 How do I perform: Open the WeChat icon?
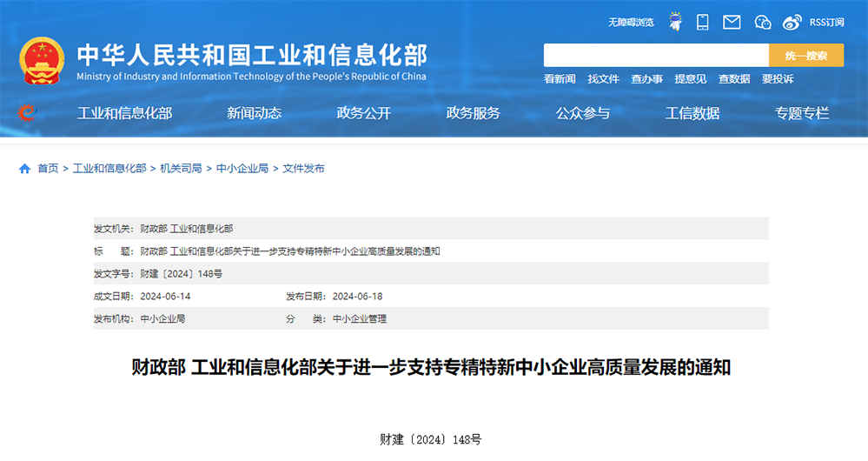763,22
